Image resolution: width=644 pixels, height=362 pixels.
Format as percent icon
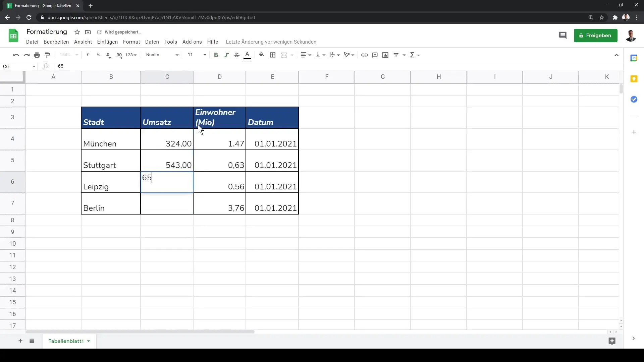pyautogui.click(x=98, y=55)
